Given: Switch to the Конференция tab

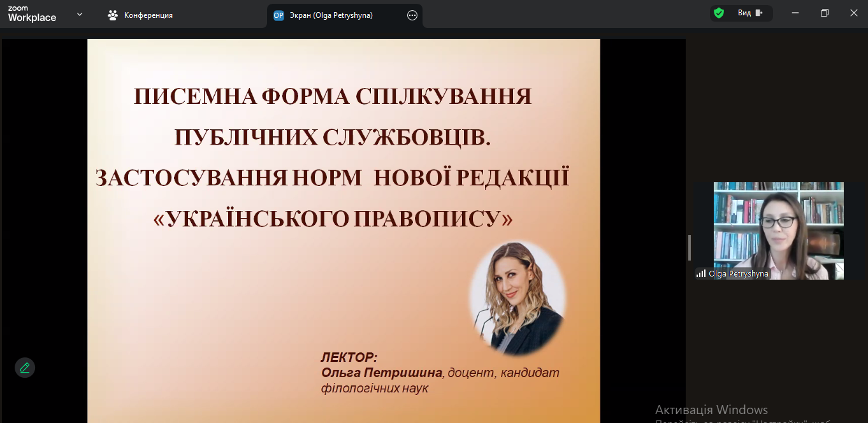Looking at the screenshot, I should click(x=148, y=15).
